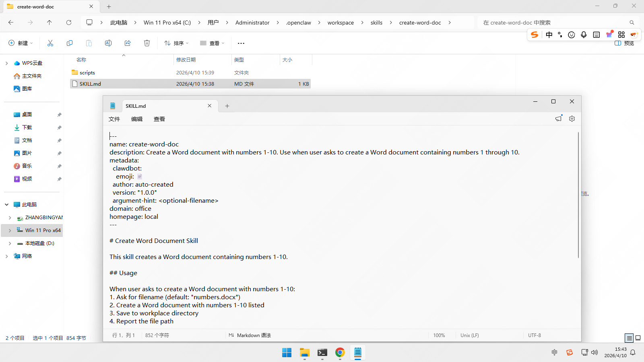Click the 100% zoom control in Notepad

point(439,335)
